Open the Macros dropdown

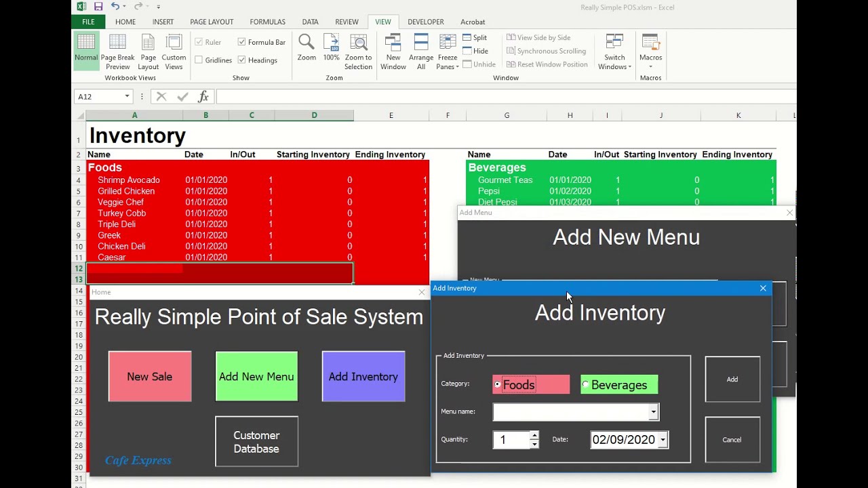[650, 52]
